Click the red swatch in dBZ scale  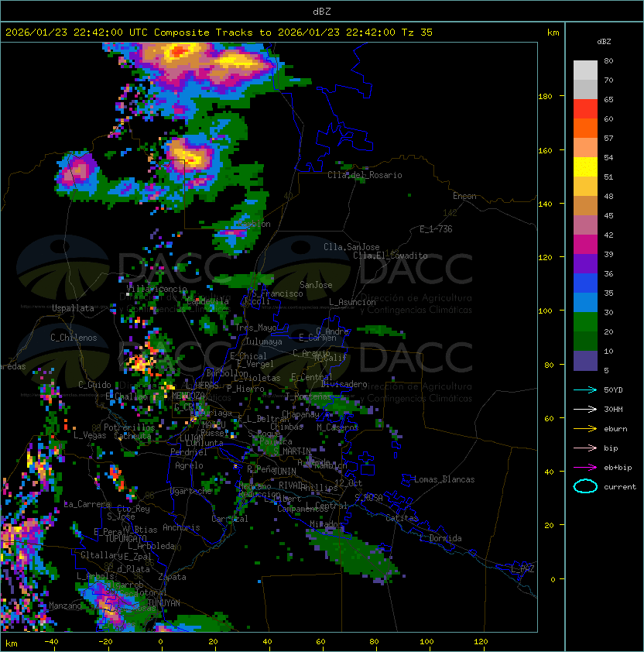(585, 108)
